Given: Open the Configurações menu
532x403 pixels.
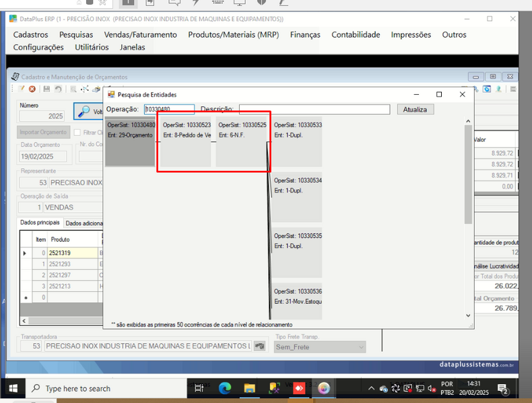Looking at the screenshot, I should coord(38,47).
